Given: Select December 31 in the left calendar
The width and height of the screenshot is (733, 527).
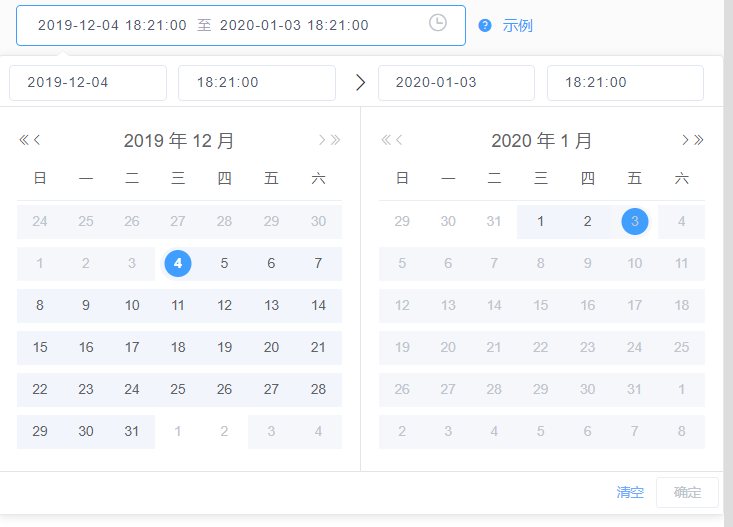Looking at the screenshot, I should click(x=132, y=431).
